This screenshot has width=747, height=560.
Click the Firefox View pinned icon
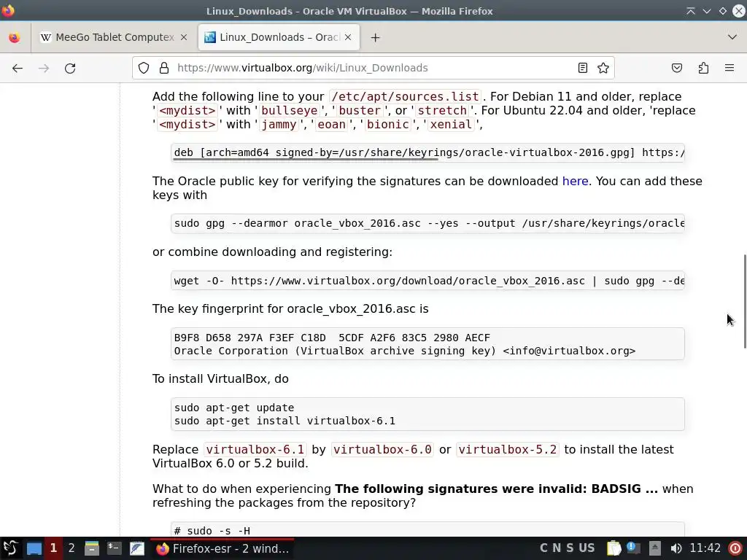coord(15,37)
